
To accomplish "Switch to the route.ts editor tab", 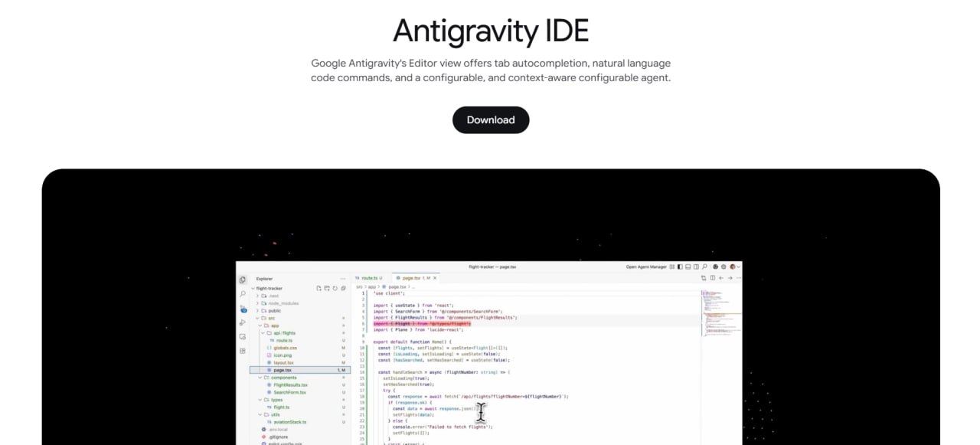I will [369, 278].
